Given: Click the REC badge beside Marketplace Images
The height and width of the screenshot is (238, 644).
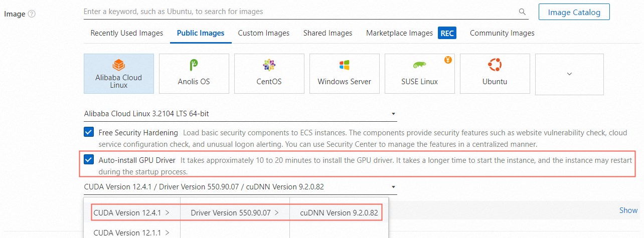Looking at the screenshot, I should 446,33.
